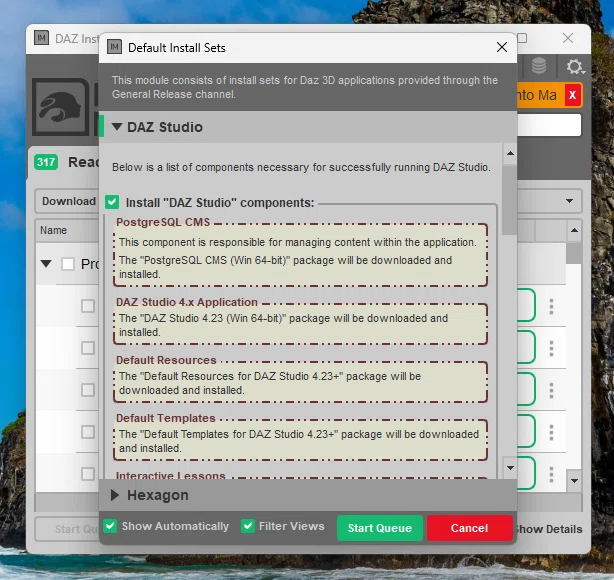Viewport: 614px width, 580px height.
Task: Check the fifth product row checkbox
Action: tap(88, 474)
